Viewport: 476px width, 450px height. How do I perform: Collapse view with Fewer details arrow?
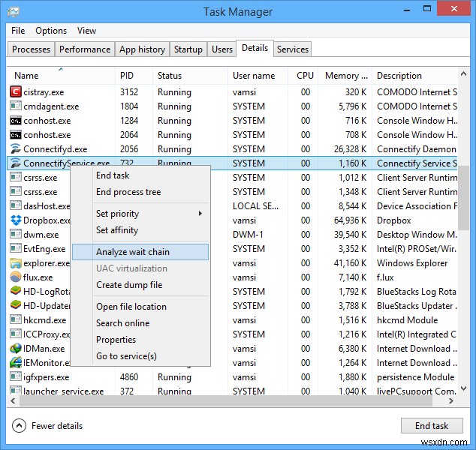(19, 426)
